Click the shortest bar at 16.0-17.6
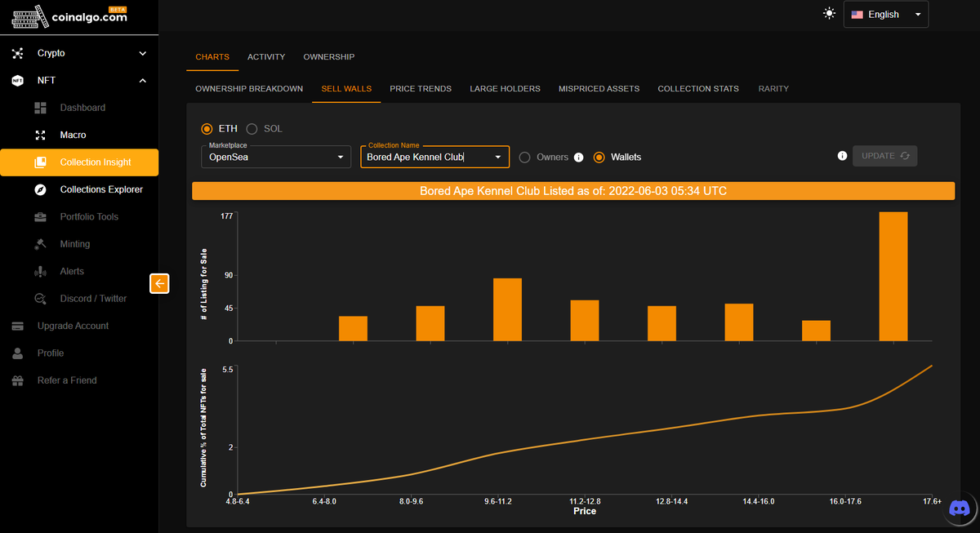Image resolution: width=980 pixels, height=533 pixels. pos(816,331)
